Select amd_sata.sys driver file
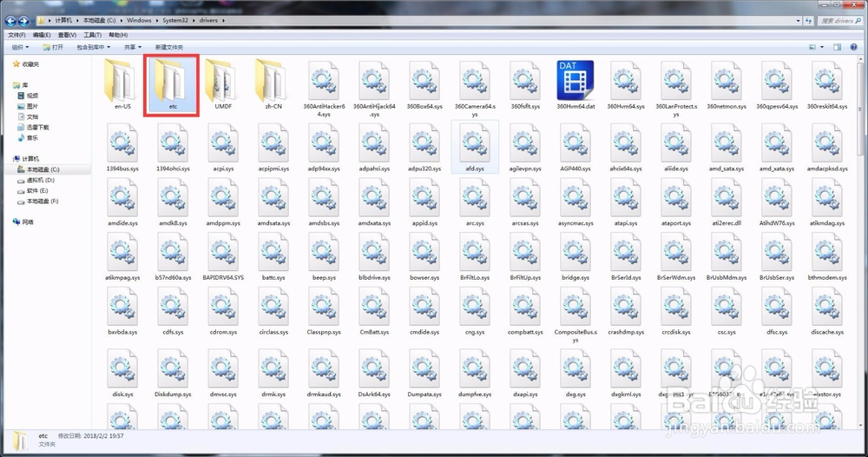Viewport: 868px width, 457px height. pos(727,147)
